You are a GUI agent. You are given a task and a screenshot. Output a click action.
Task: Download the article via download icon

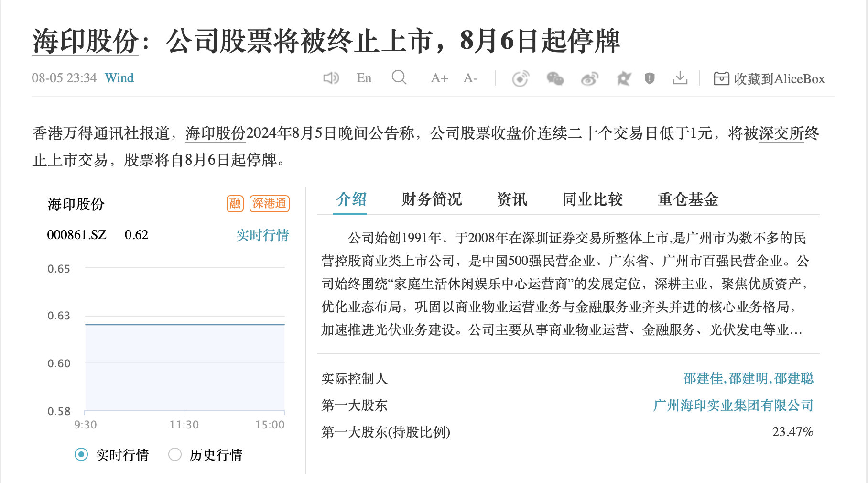[x=681, y=77]
